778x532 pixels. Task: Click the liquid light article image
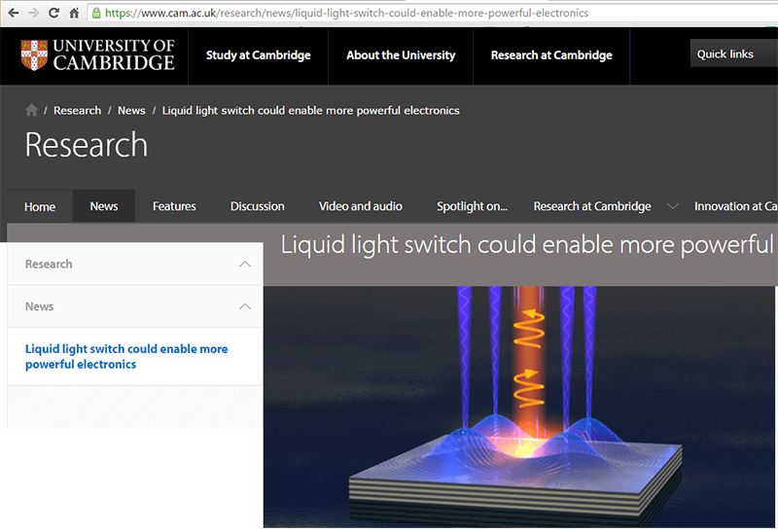[519, 407]
